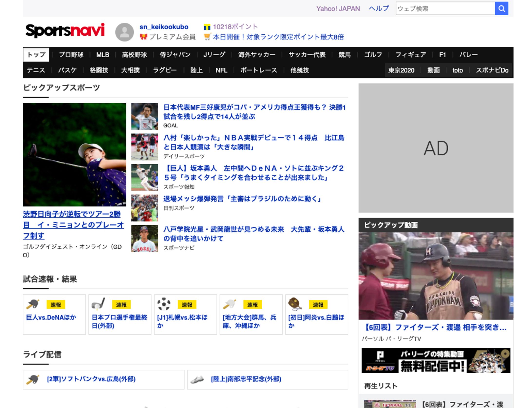The image size is (532, 408).
Task: Click the soccer ball icon for J1
Action: click(164, 304)
